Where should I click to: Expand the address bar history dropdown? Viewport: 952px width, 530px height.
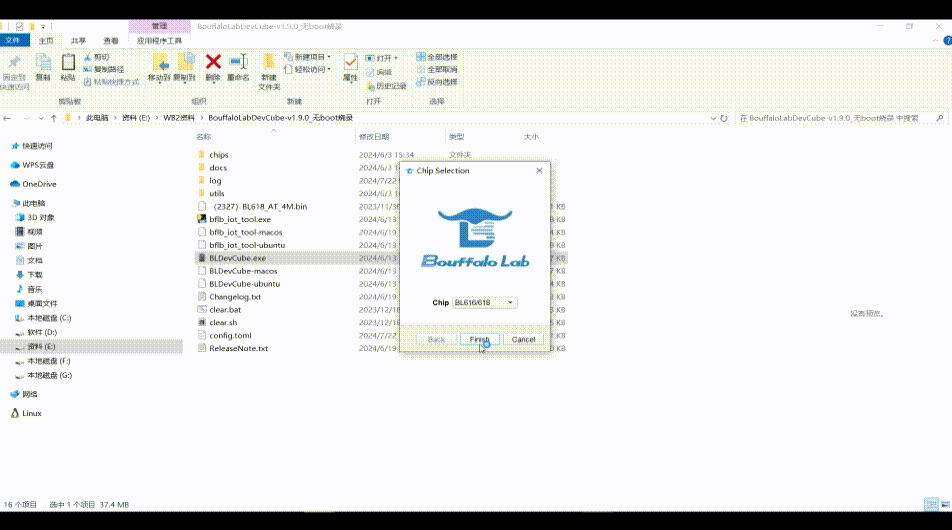pyautogui.click(x=713, y=118)
